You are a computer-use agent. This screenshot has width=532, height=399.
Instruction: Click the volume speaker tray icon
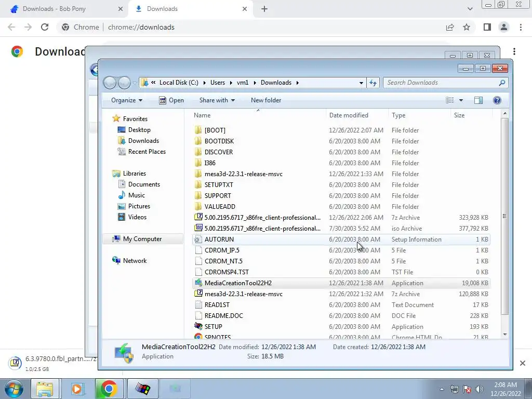(x=480, y=389)
